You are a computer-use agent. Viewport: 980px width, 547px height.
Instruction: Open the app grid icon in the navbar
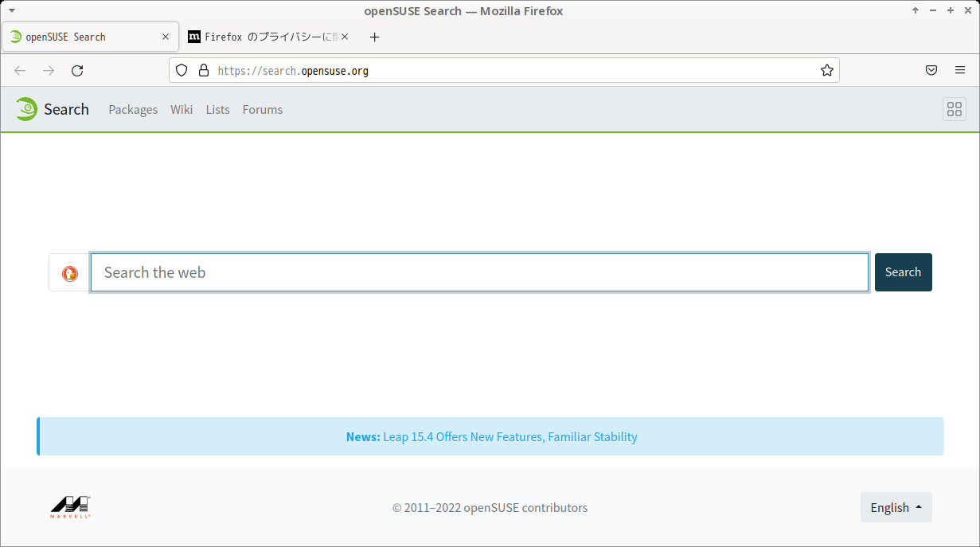click(x=955, y=109)
